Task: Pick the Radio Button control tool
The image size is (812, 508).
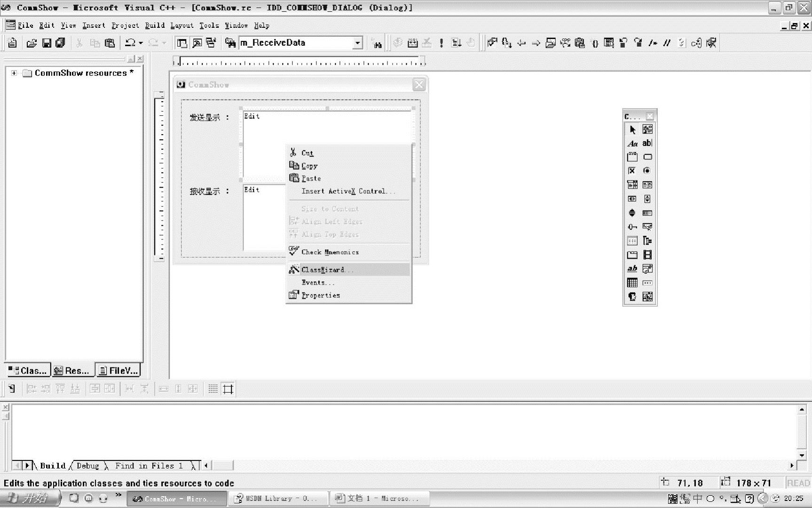Action: (x=647, y=171)
